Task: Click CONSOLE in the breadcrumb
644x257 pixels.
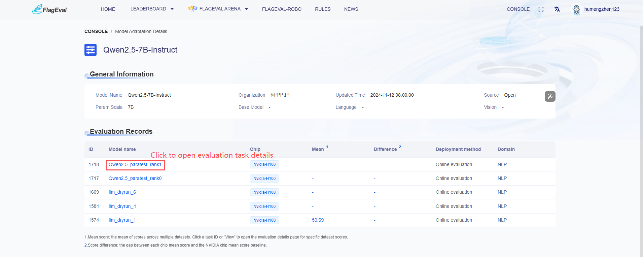Action: coord(96,31)
